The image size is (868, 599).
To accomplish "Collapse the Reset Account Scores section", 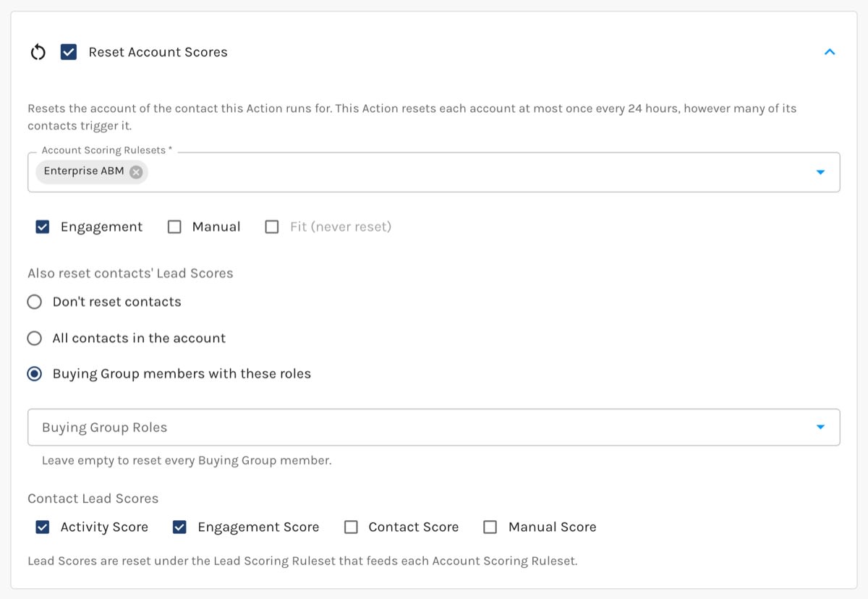I will (830, 52).
